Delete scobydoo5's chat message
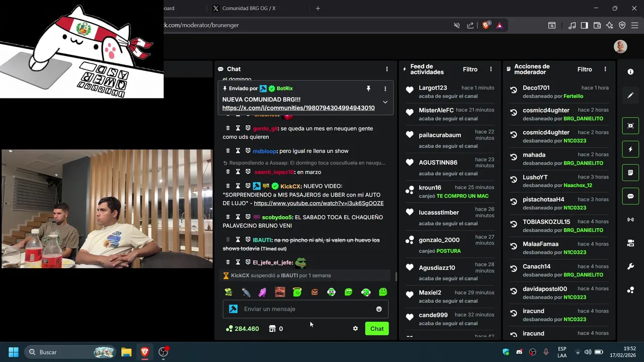The height and width of the screenshot is (362, 644). [228, 217]
